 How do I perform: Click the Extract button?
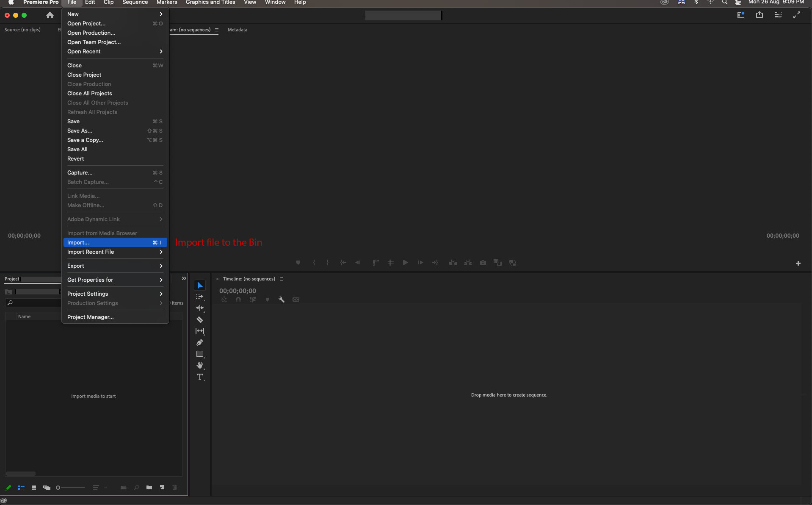click(x=468, y=263)
